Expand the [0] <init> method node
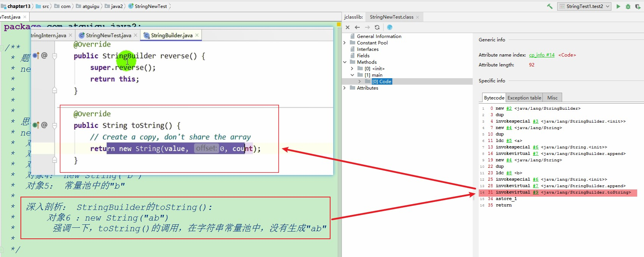Image resolution: width=644 pixels, height=257 pixels. [x=352, y=69]
